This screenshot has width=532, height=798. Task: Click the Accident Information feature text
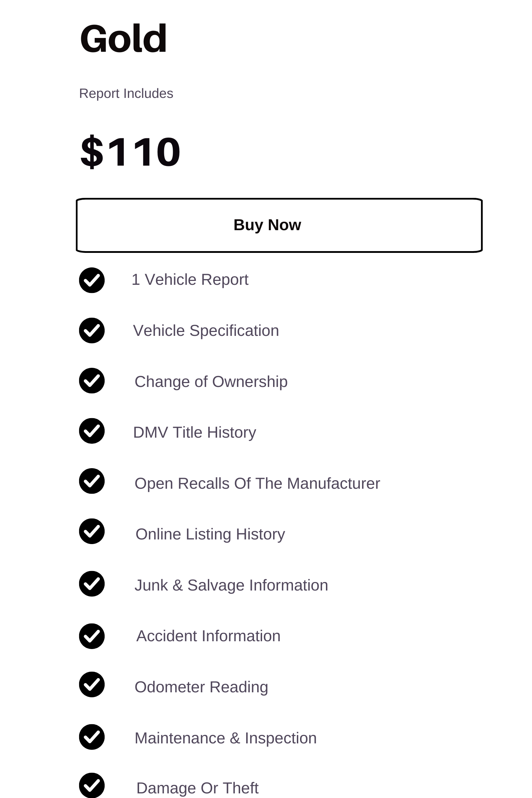pyautogui.click(x=208, y=636)
